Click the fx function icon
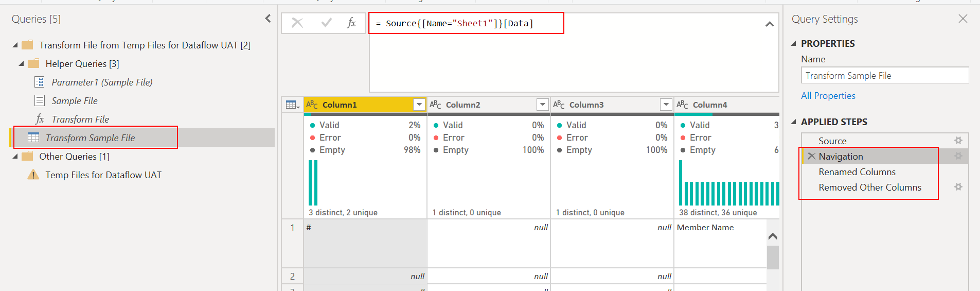This screenshot has width=980, height=291. point(351,23)
